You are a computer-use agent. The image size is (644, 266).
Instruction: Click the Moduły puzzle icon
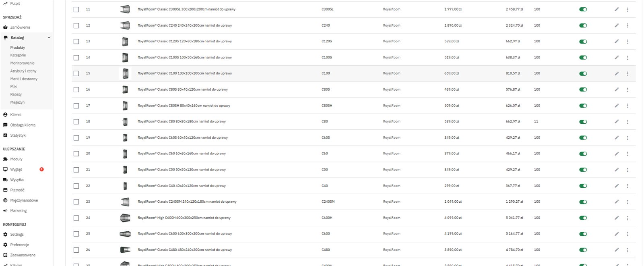pos(5,159)
